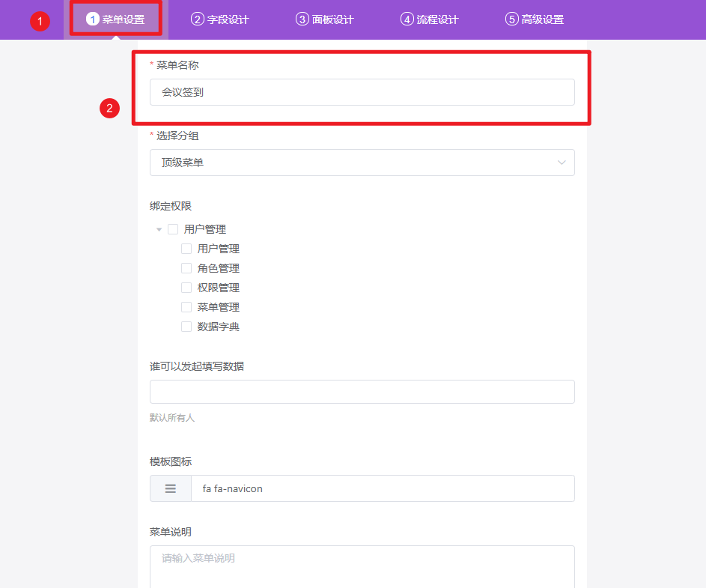Click the 模板图标 input with fa fa-navicon
The image size is (706, 588).
(383, 488)
